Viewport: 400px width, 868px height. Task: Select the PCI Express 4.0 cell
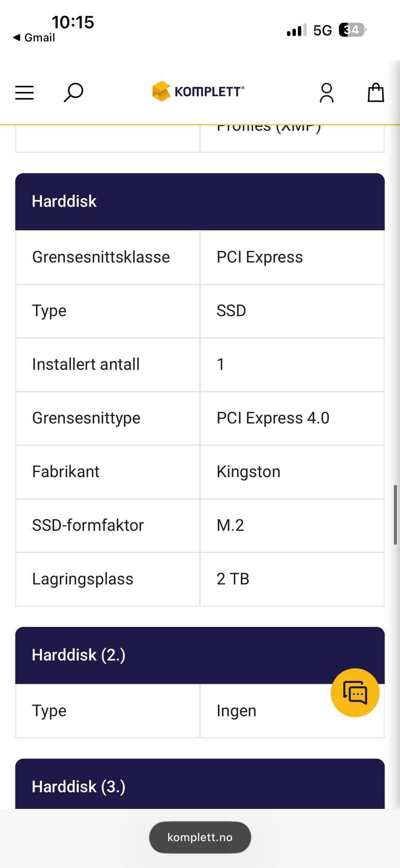pos(292,418)
